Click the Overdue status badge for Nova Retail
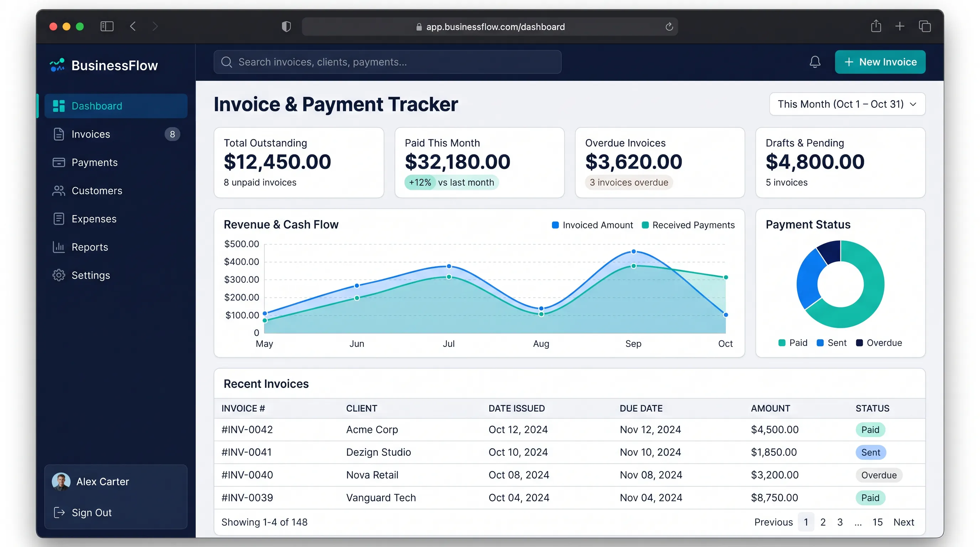 879,475
